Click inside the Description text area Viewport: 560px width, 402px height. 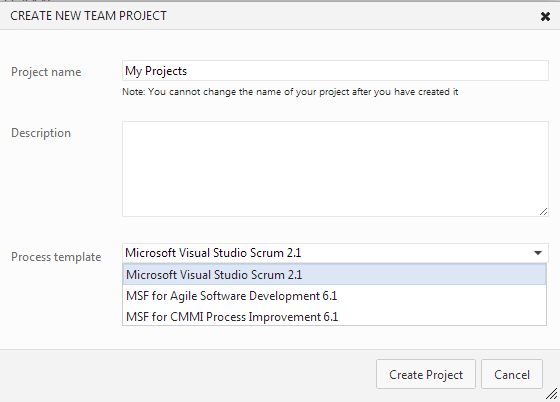pyautogui.click(x=335, y=169)
